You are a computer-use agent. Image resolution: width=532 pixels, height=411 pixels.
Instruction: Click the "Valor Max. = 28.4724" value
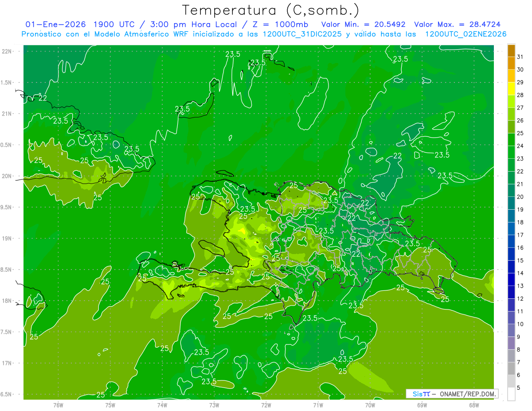[x=458, y=24]
